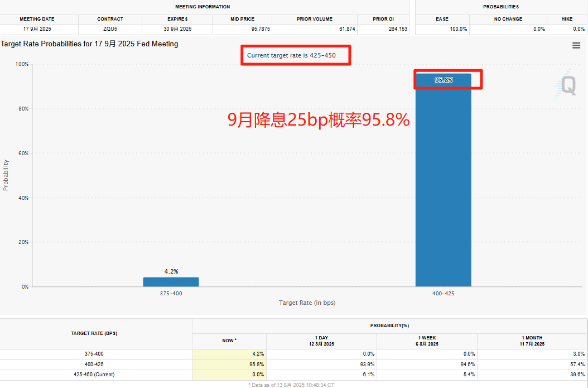This screenshot has width=588, height=388.
Task: Click the 1 MONTH 11 7月 2025 column header
Action: (x=532, y=341)
